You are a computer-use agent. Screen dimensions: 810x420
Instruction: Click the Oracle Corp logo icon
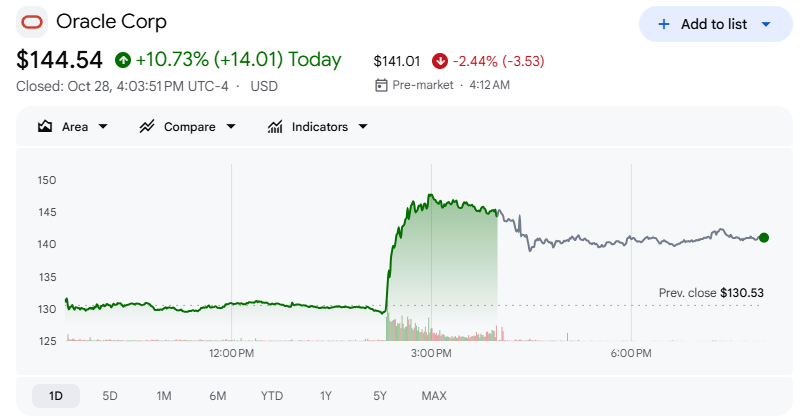[x=32, y=22]
